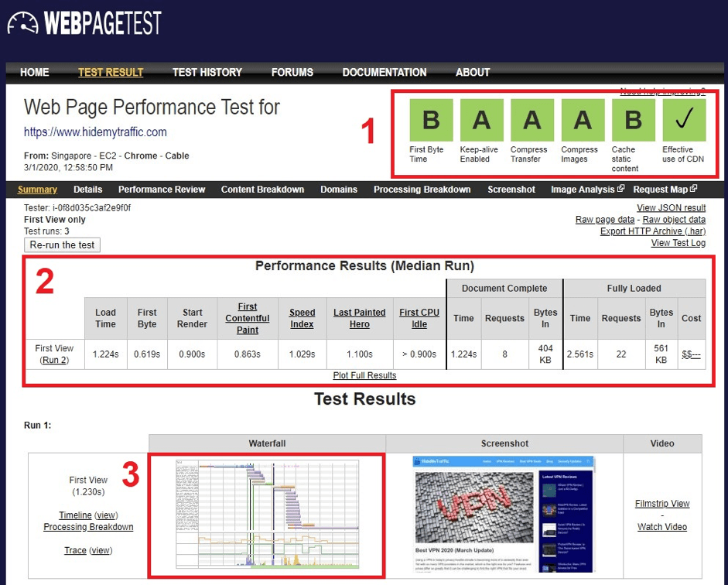Image resolution: width=728 pixels, height=585 pixels.
Task: Open the Run 1 page screenshot thumbnail
Action: point(504,514)
